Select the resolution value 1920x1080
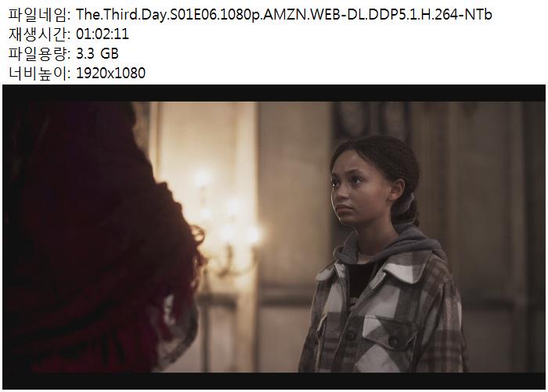The height and width of the screenshot is (392, 548). [111, 74]
